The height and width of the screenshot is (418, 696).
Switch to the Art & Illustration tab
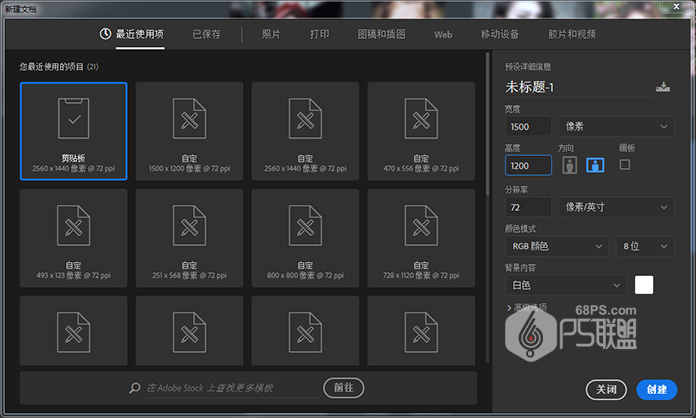[x=381, y=34]
